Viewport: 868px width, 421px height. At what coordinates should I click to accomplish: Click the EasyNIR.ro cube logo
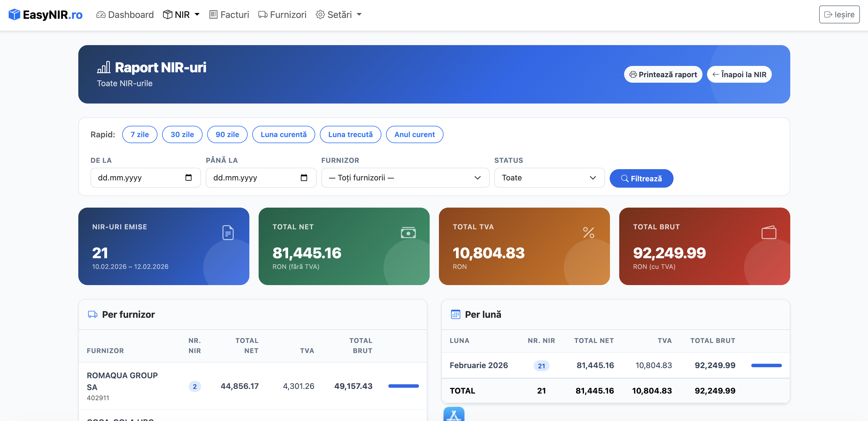click(x=14, y=14)
